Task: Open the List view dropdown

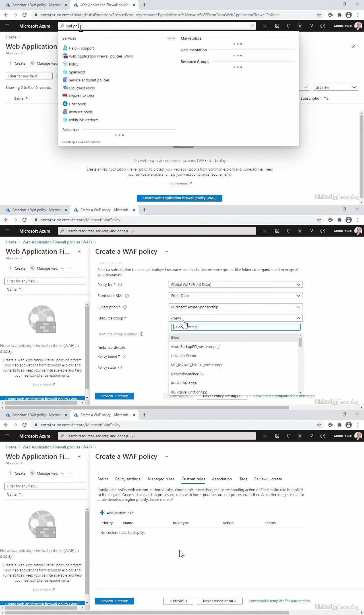Action: click(335, 87)
